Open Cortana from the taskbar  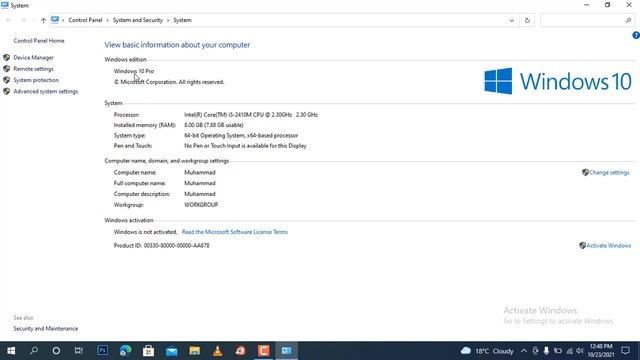[x=56, y=351]
